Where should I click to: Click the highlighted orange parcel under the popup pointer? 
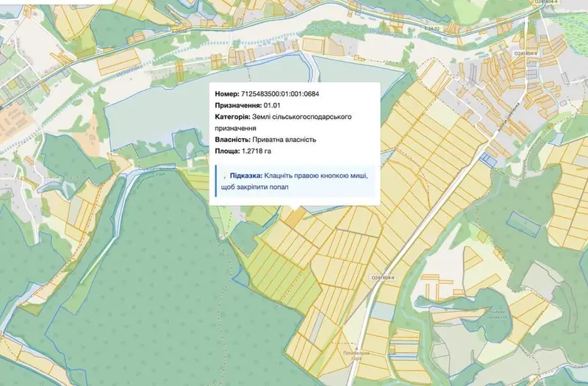click(x=296, y=218)
